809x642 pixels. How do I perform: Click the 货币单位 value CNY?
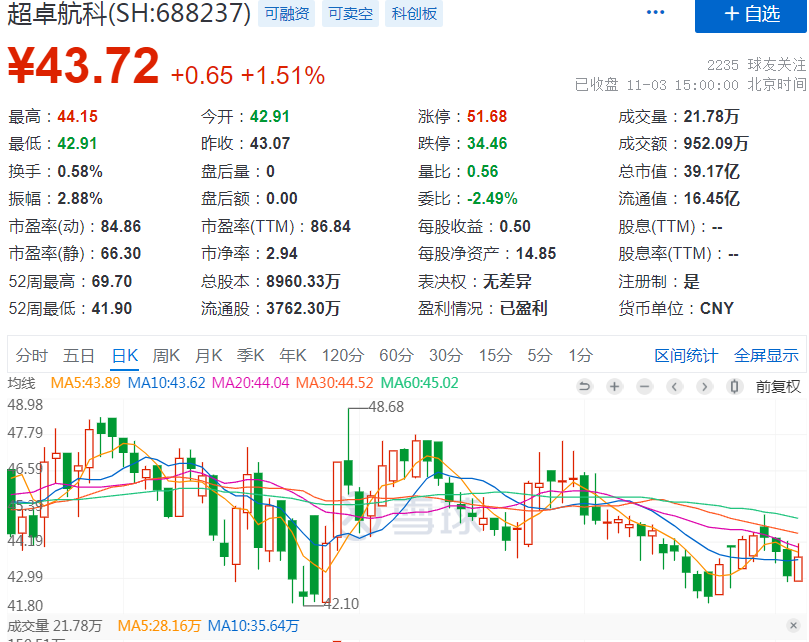[x=717, y=309]
